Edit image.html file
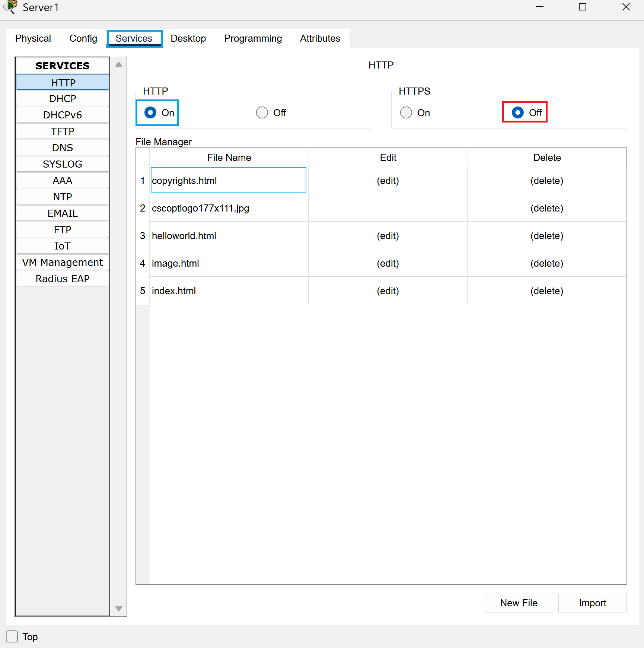644x648 pixels. point(388,263)
